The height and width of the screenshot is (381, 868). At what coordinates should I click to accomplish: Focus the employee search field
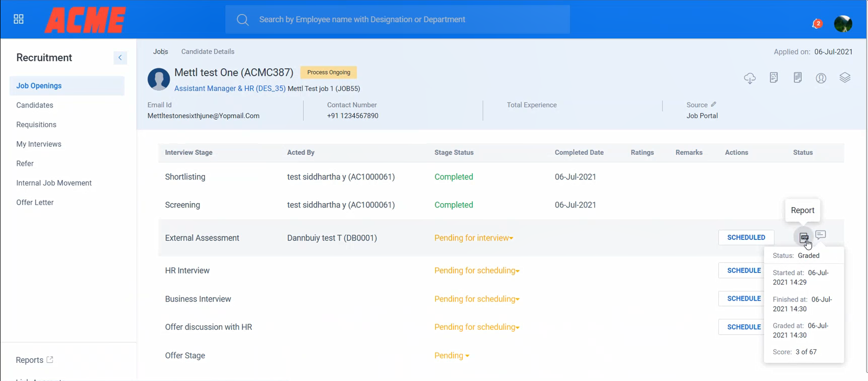point(398,20)
